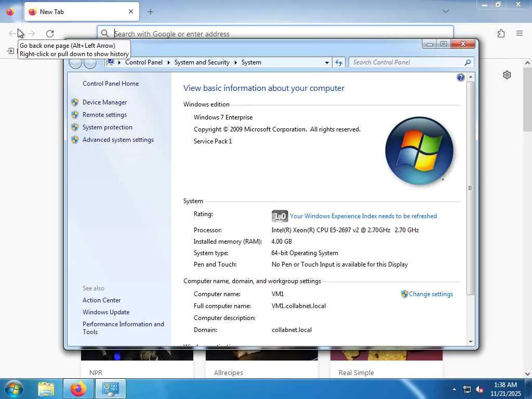Screen dimensions: 532x399
Task: Show hidden system tray icons
Action: (454, 389)
